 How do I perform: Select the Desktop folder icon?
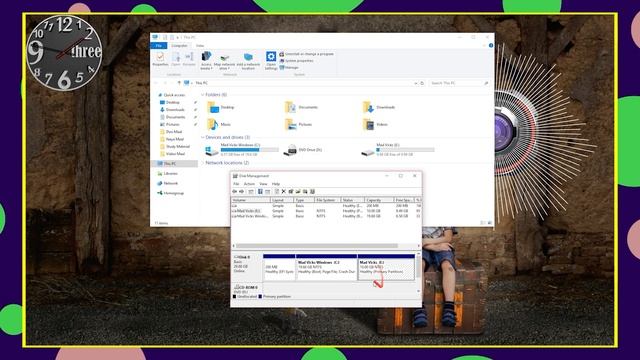tap(213, 107)
